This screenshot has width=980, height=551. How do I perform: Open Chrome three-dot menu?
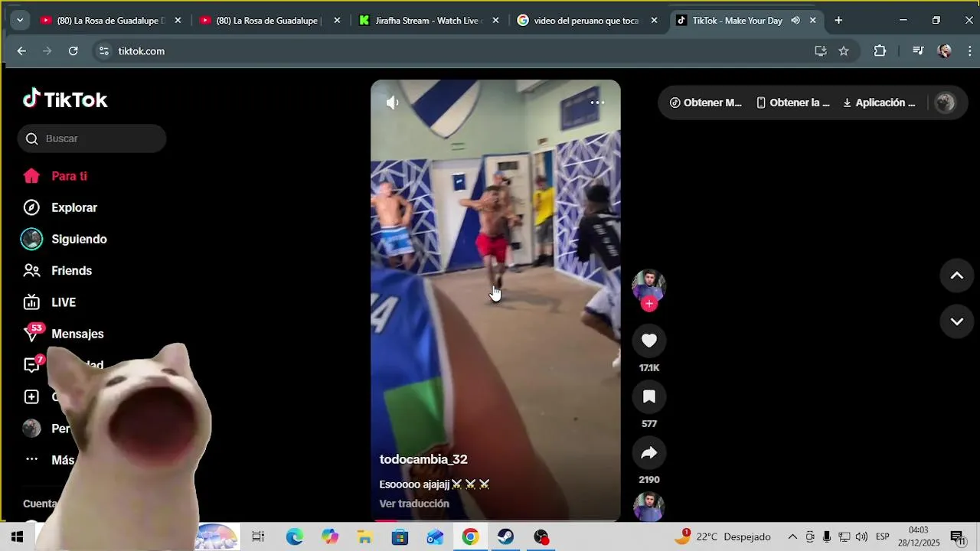969,51
